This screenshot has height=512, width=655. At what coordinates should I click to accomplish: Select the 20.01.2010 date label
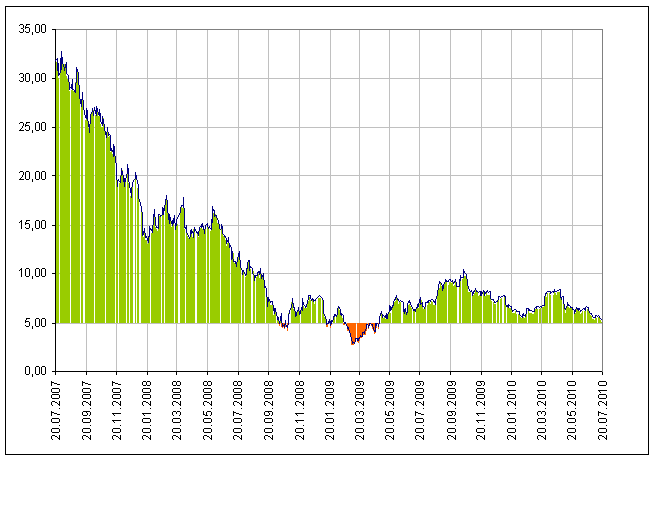point(512,410)
